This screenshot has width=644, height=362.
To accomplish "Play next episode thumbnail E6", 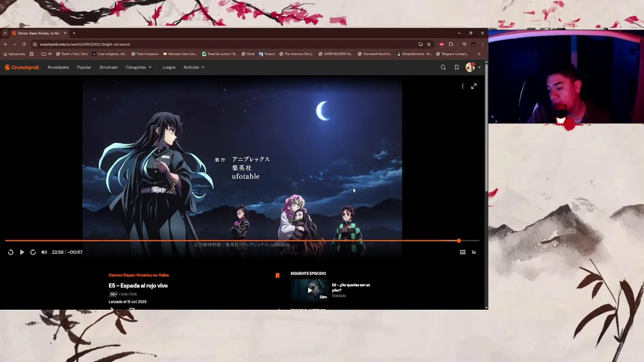I will pyautogui.click(x=309, y=290).
